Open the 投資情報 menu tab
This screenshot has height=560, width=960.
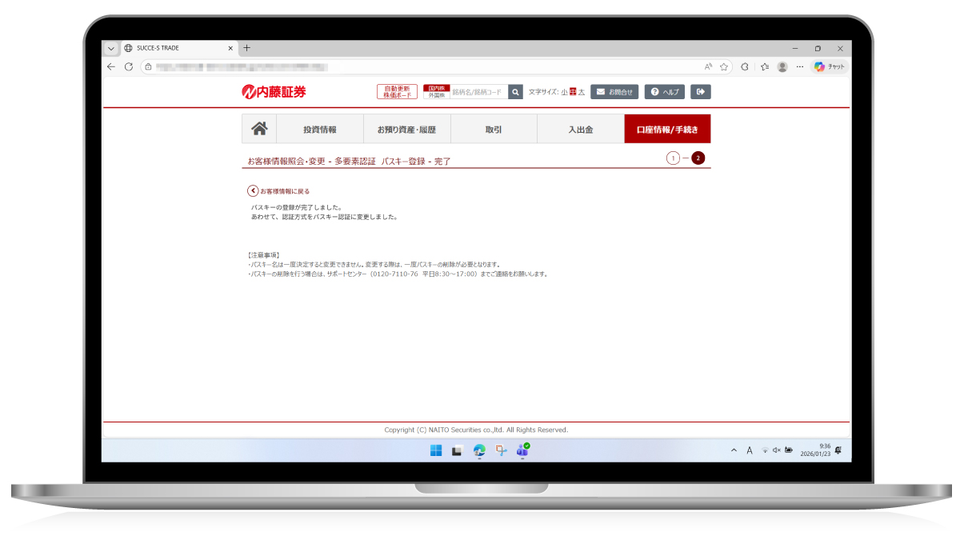(x=319, y=129)
